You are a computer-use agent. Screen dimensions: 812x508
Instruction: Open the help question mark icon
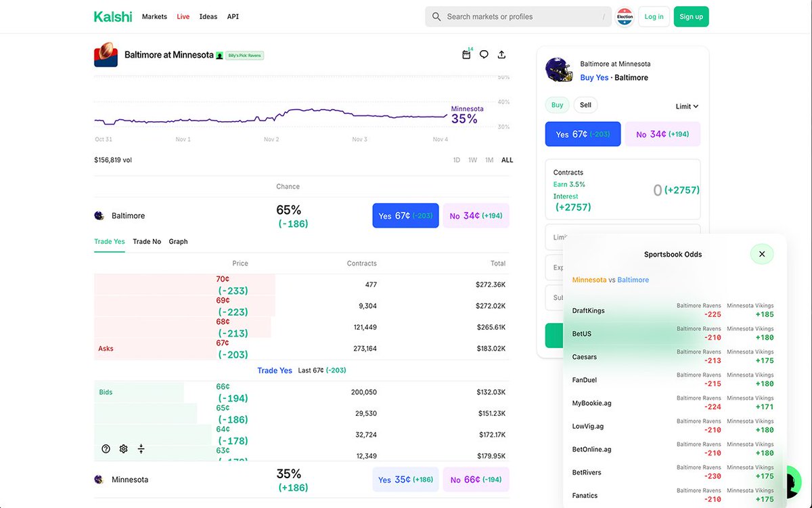pyautogui.click(x=106, y=448)
